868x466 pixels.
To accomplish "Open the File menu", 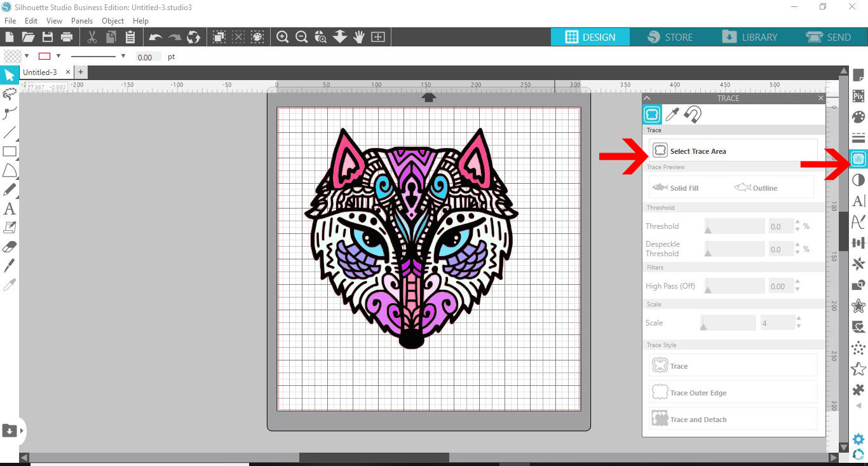I will [10, 21].
